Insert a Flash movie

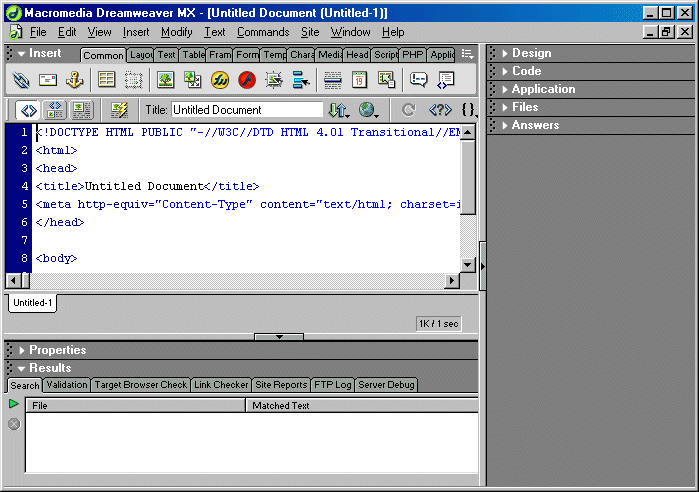[x=247, y=80]
